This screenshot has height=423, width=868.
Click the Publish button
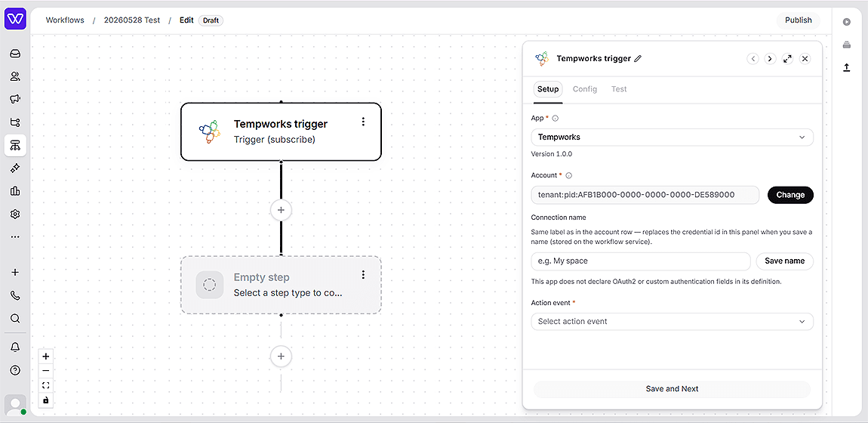pos(799,20)
